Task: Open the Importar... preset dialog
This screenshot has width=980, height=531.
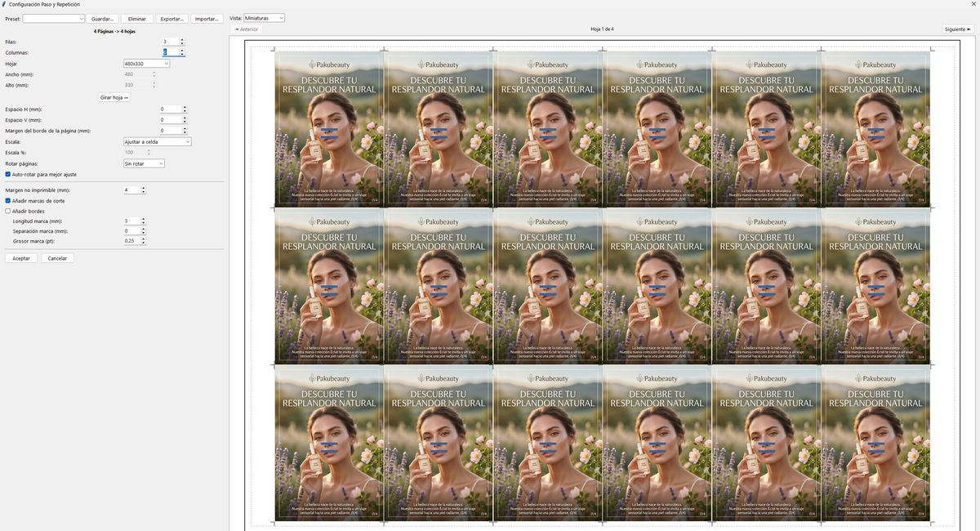Action: [x=207, y=18]
